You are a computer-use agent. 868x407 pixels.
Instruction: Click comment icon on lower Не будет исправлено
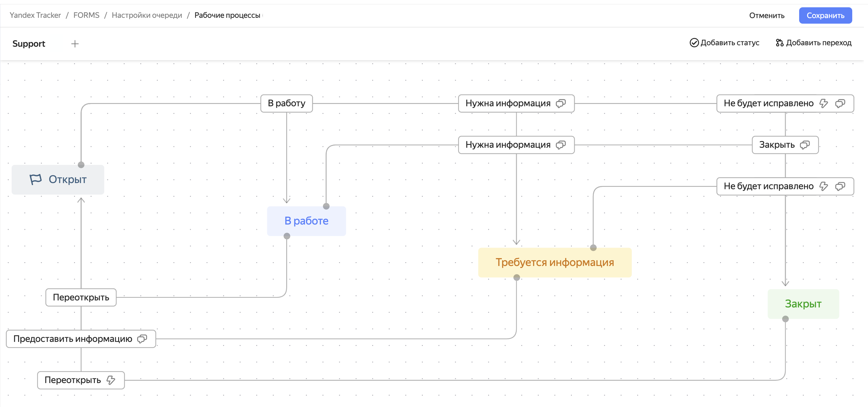pyautogui.click(x=840, y=186)
